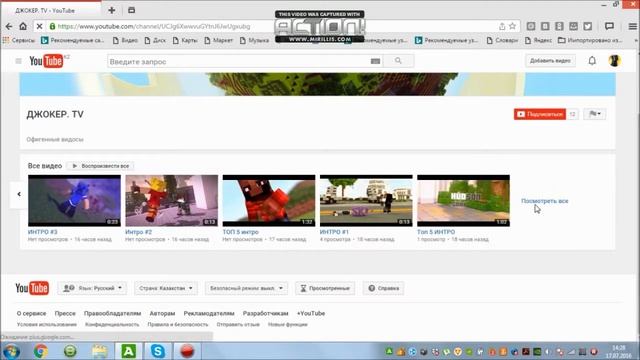Open the ИНТРО #3 video thumbnail
The height and width of the screenshot is (360, 640).
[74, 200]
